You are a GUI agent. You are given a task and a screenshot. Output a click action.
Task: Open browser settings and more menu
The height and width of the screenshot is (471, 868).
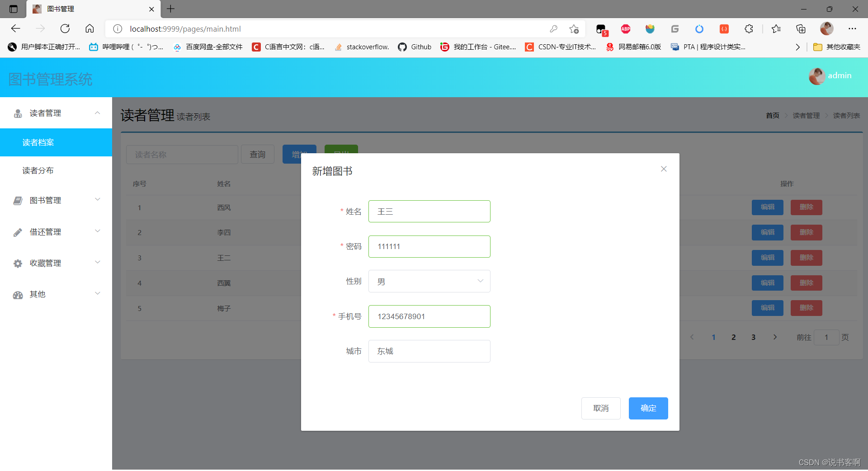tap(852, 29)
